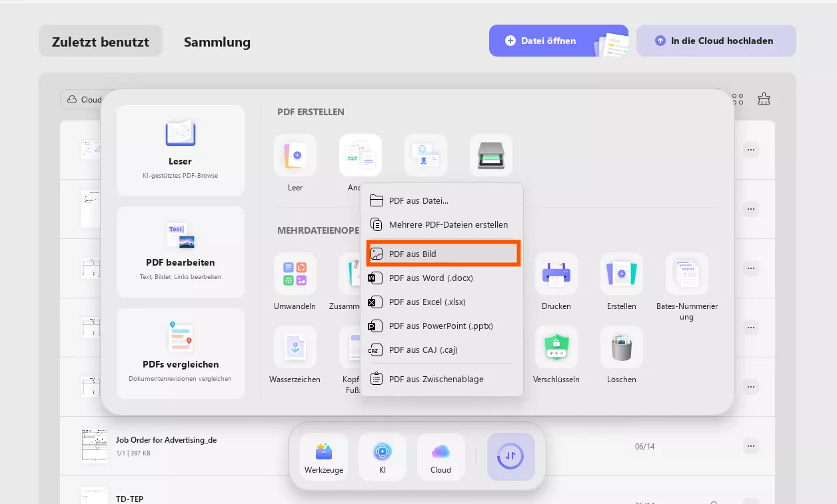This screenshot has height=504, width=837.
Task: Select Mehrere PDF-Dateien erstellen
Action: point(442,224)
